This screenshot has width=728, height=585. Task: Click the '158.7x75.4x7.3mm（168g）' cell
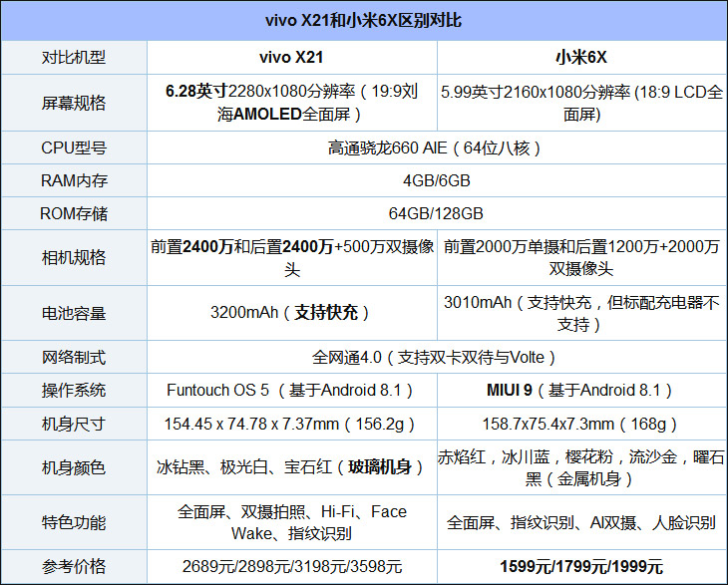[581, 424]
